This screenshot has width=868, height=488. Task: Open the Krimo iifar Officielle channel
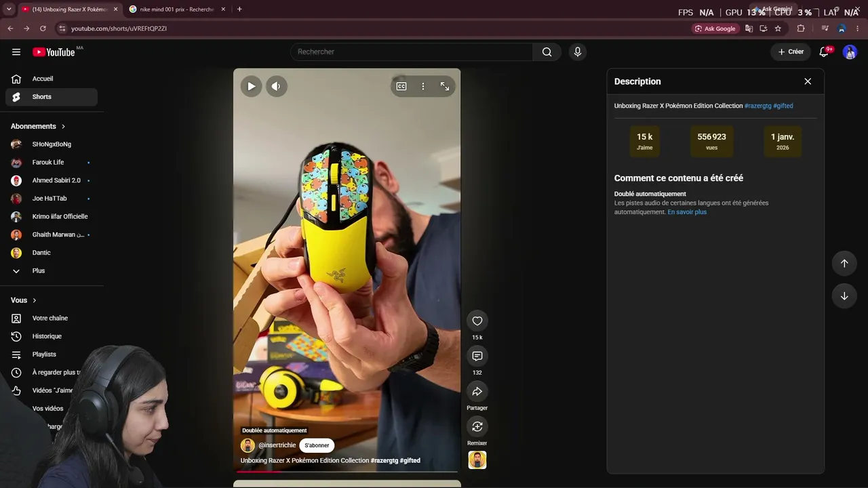pyautogui.click(x=52, y=217)
